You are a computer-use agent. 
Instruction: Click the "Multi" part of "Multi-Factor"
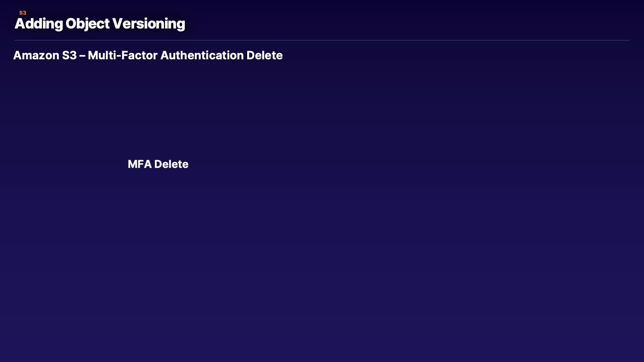point(101,56)
